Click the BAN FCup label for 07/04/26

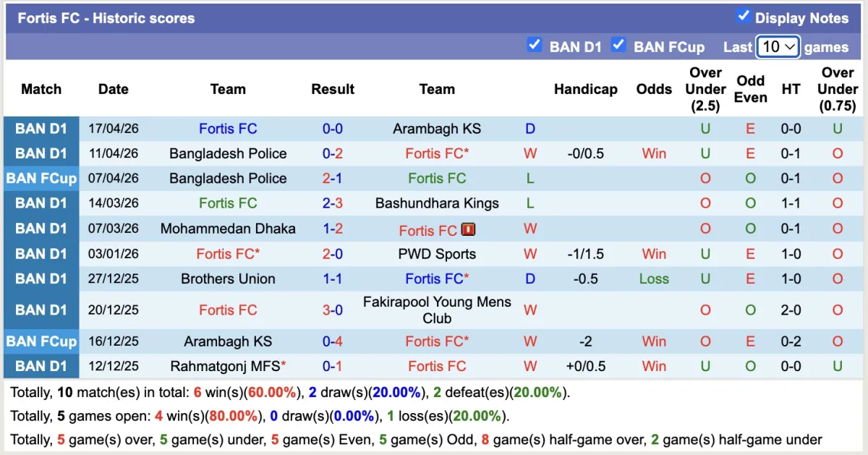pyautogui.click(x=41, y=179)
